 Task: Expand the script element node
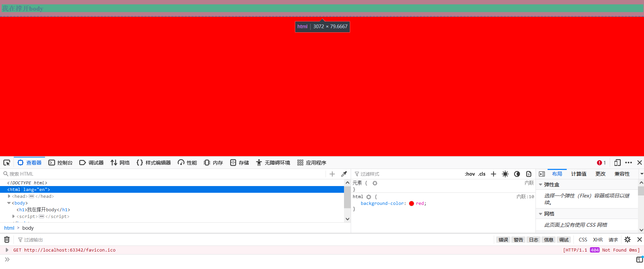point(13,216)
